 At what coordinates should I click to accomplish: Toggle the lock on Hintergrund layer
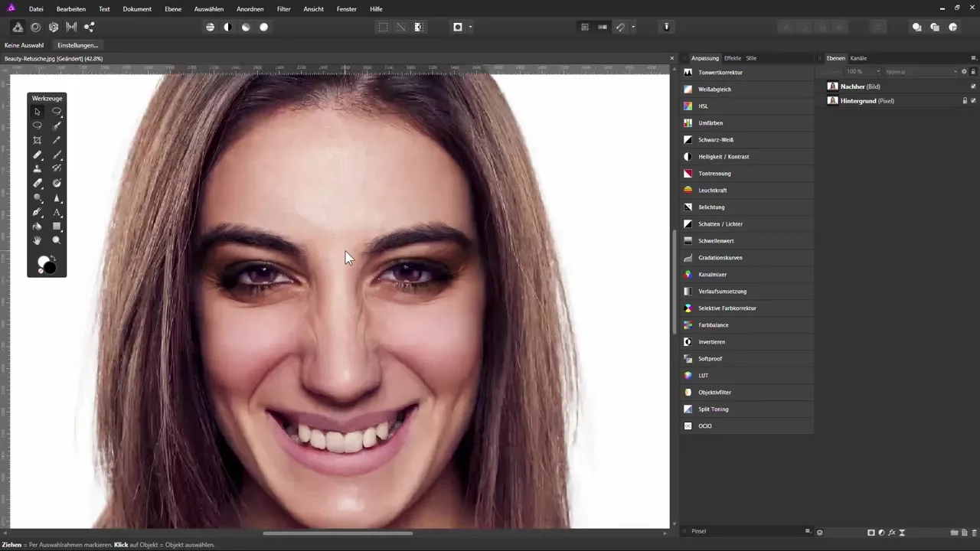(965, 101)
